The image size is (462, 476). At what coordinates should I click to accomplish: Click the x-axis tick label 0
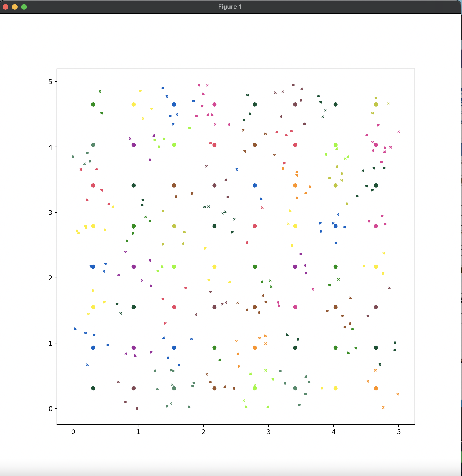pos(73,432)
